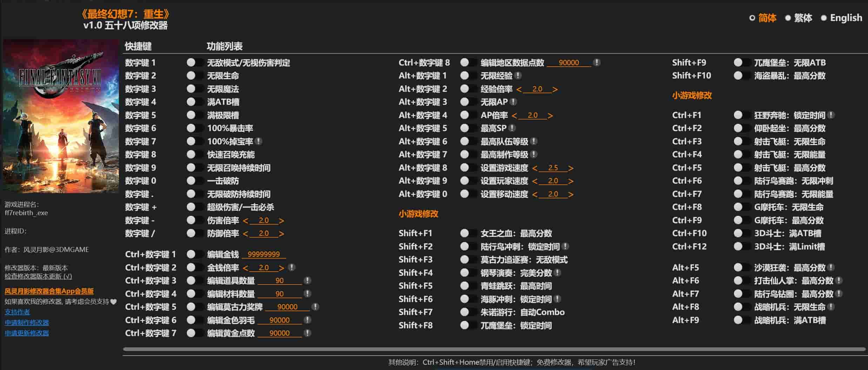Viewport: 868px width, 370px height.
Task: Increase 伤害倍率 with right arrow
Action: 281,221
